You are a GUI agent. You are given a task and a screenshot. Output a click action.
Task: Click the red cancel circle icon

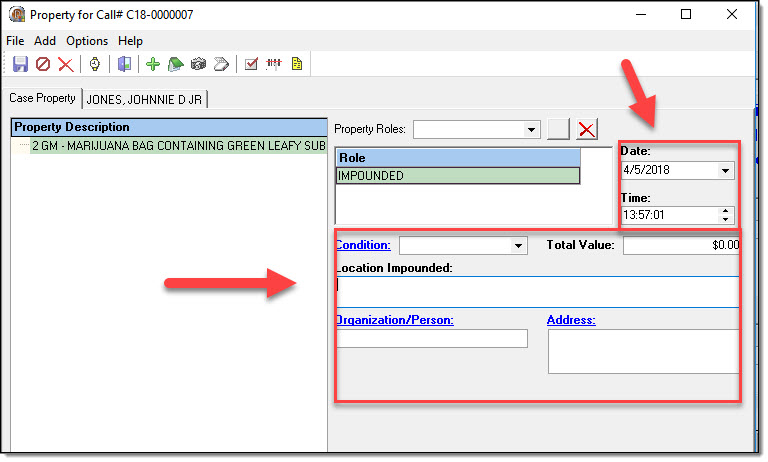(43, 64)
